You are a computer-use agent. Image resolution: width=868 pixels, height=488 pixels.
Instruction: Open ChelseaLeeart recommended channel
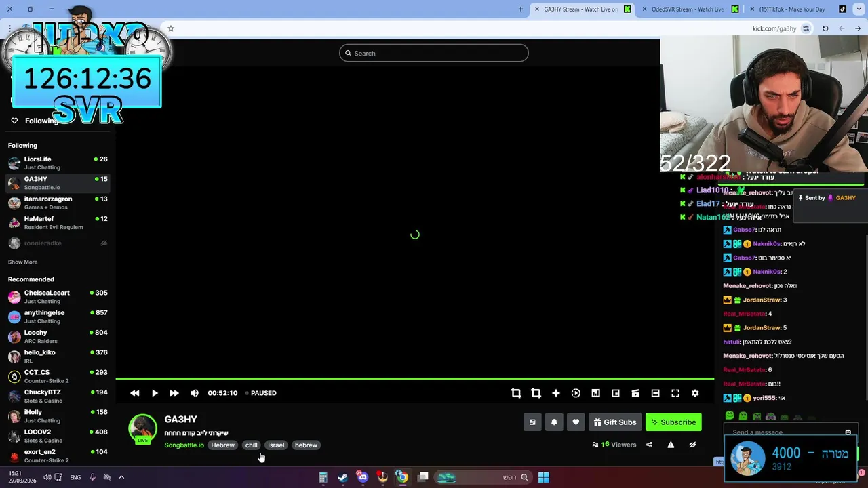pos(58,297)
